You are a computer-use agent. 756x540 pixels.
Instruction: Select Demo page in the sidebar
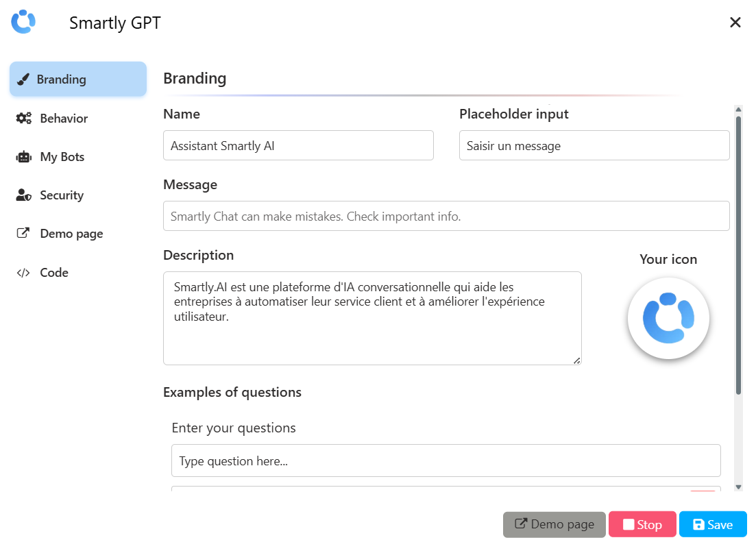[78, 234]
